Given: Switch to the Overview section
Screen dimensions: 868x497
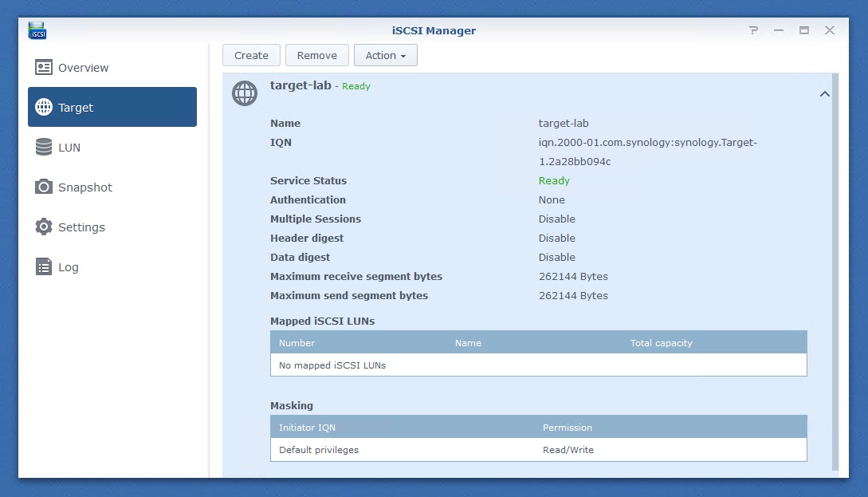Looking at the screenshot, I should (83, 68).
